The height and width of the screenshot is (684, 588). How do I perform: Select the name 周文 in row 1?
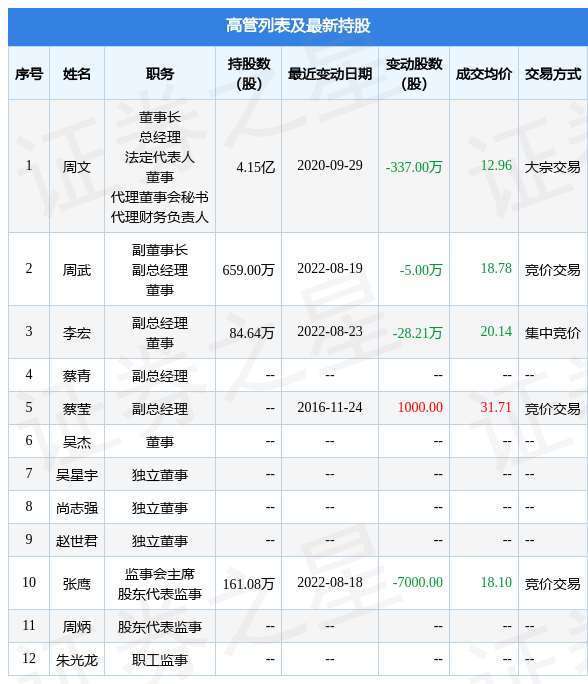tap(77, 167)
